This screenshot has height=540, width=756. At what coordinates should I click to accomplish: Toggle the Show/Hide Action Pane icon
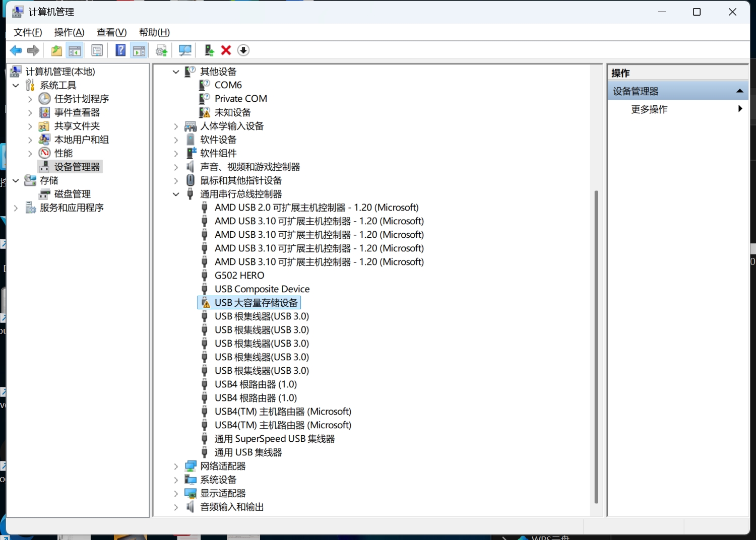pyautogui.click(x=139, y=50)
